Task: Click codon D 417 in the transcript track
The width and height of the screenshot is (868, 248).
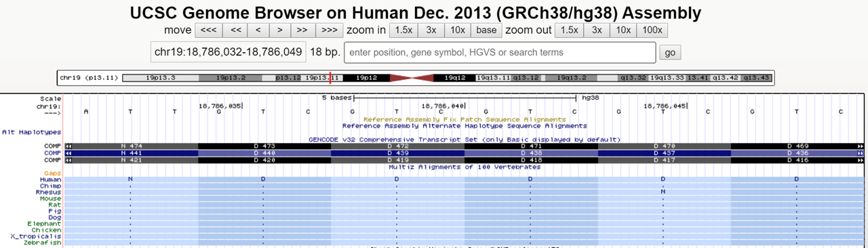Action: tap(664, 160)
